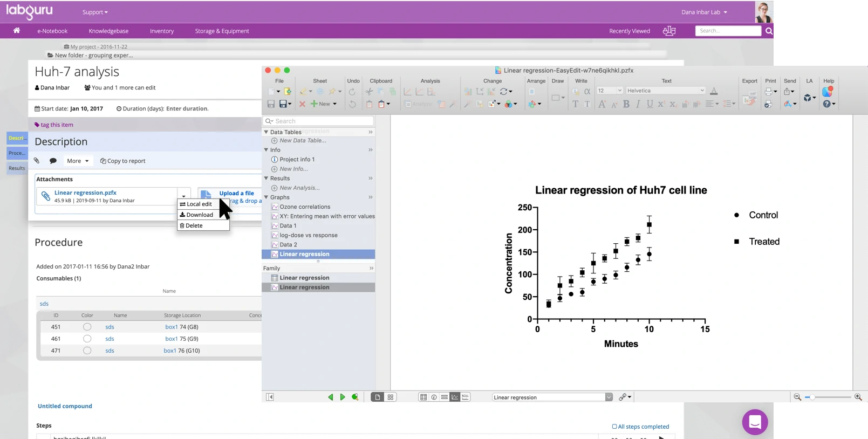
Task: Click the scissors Cut icon
Action: pyautogui.click(x=369, y=92)
